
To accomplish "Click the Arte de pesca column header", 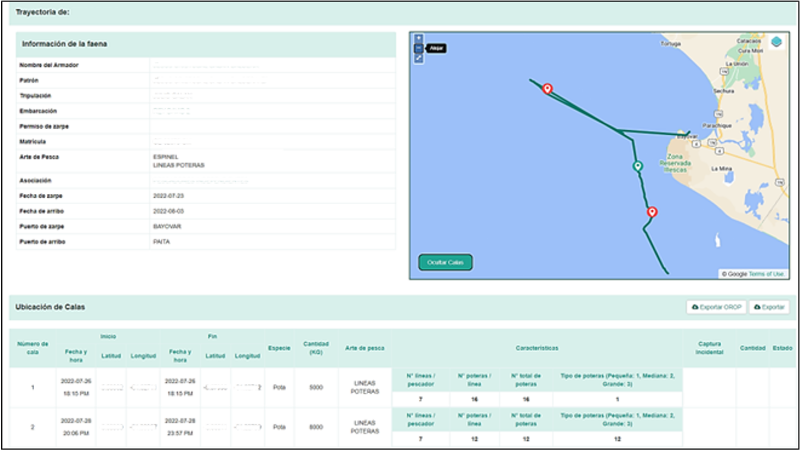I will point(365,348).
